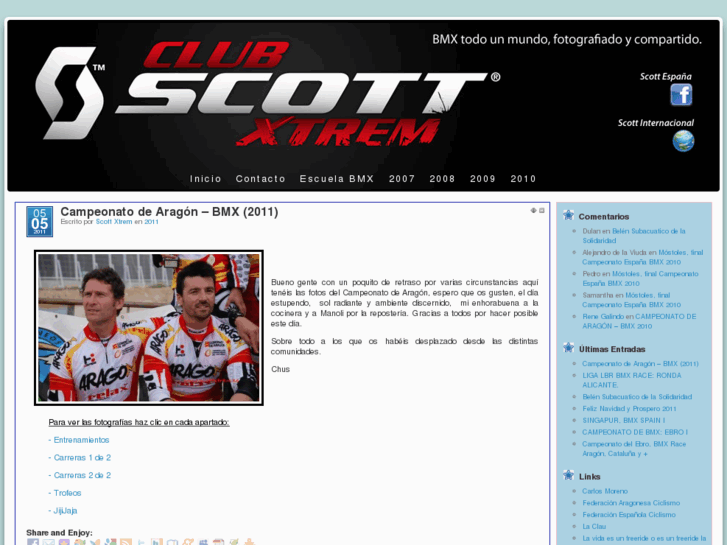Click the star icon next to Links
The height and width of the screenshot is (545, 727).
(568, 475)
